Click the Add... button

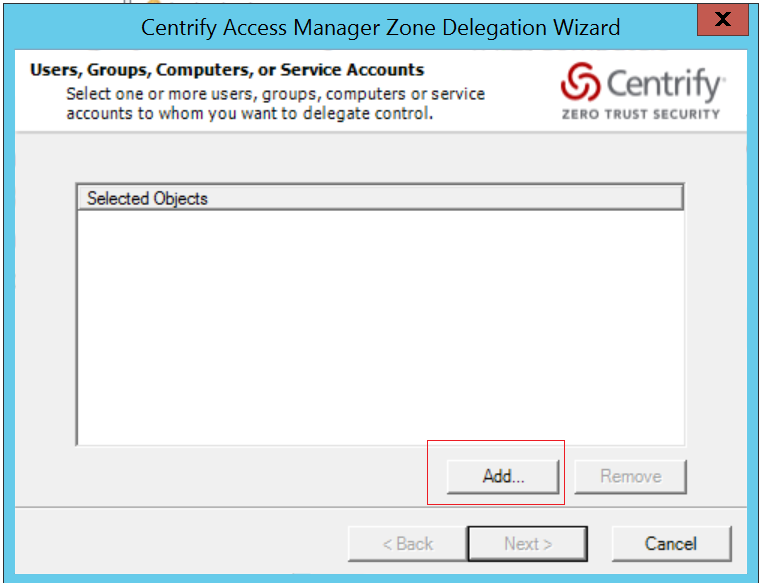click(x=503, y=477)
